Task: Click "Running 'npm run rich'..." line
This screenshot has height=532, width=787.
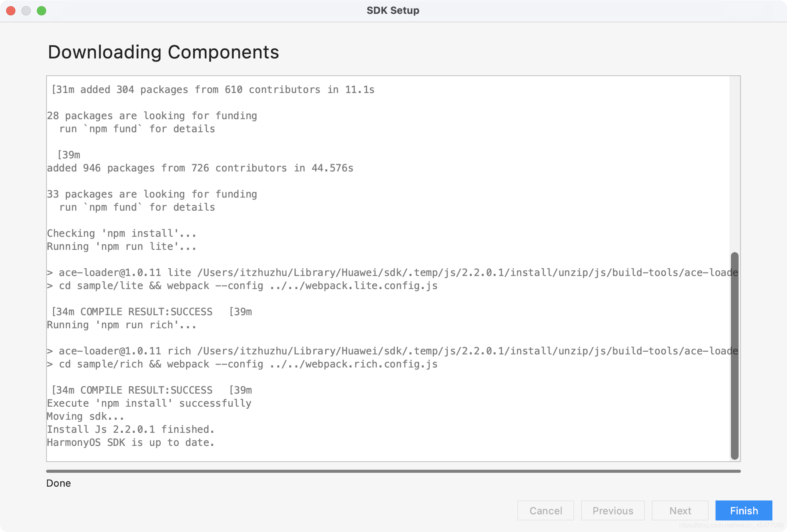Action: 121,325
